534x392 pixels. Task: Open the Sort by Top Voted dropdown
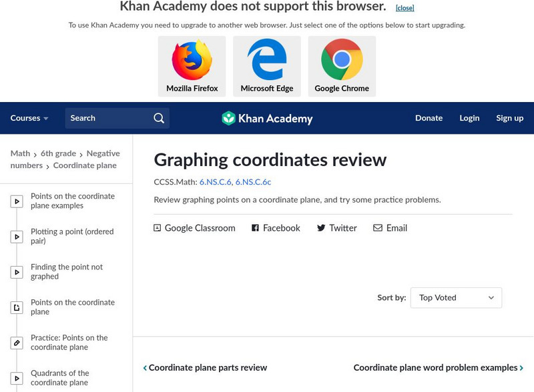(456, 298)
